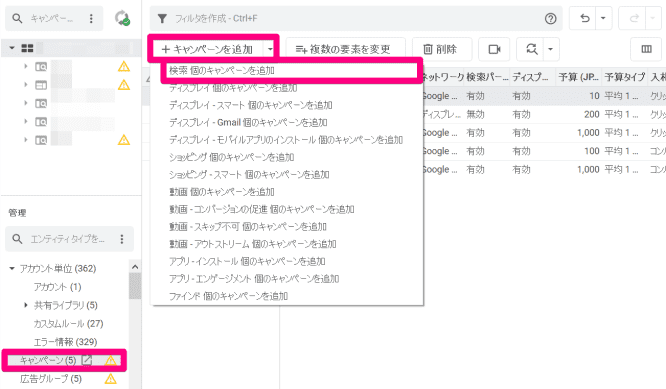Open the キャンペーンを追加 dropdown arrow
Image resolution: width=666 pixels, height=389 pixels.
(270, 49)
